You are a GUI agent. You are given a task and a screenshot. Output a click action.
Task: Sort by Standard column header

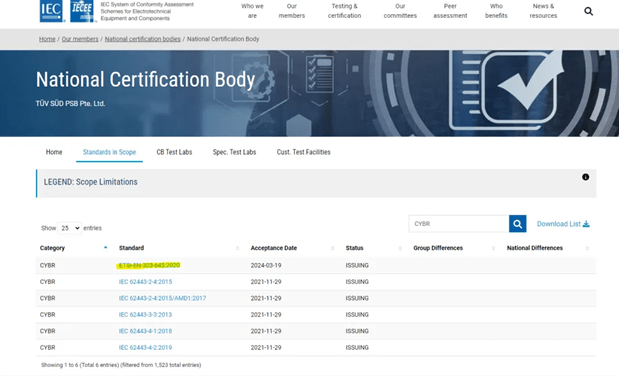point(131,248)
